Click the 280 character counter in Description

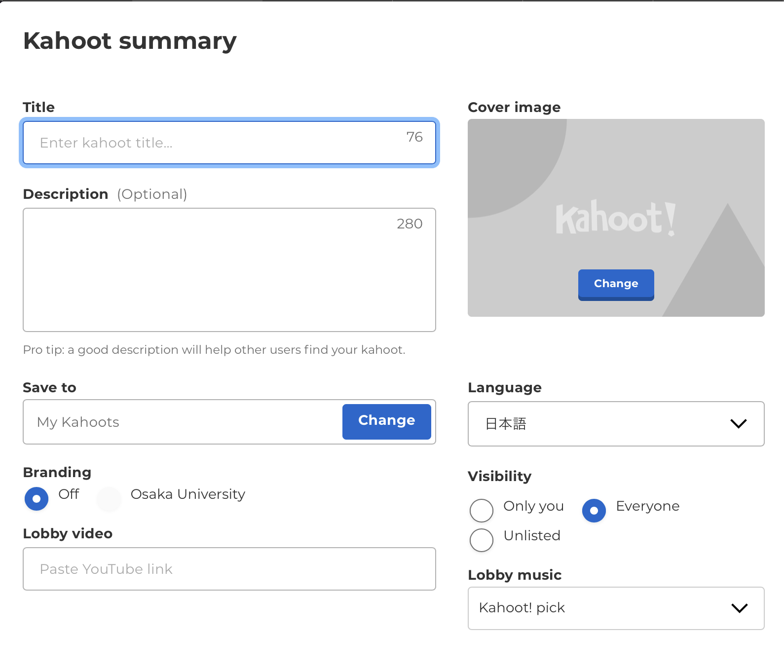click(410, 224)
